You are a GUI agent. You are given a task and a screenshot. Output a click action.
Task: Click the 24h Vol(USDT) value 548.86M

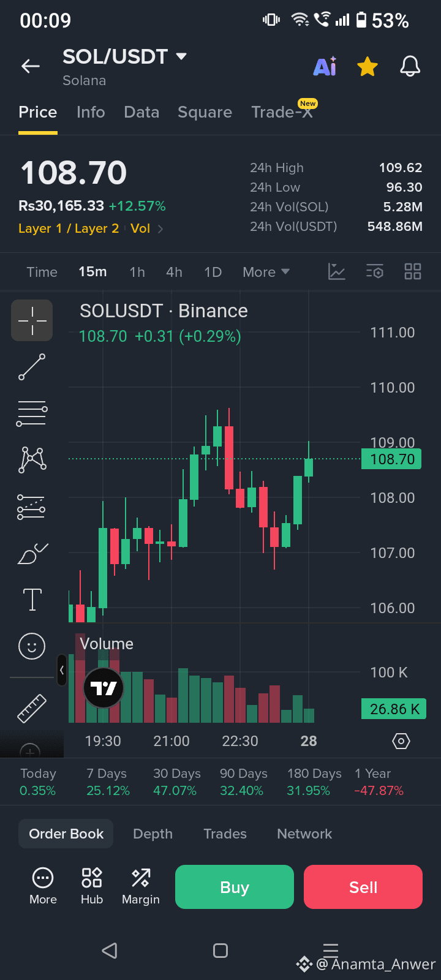[395, 227]
